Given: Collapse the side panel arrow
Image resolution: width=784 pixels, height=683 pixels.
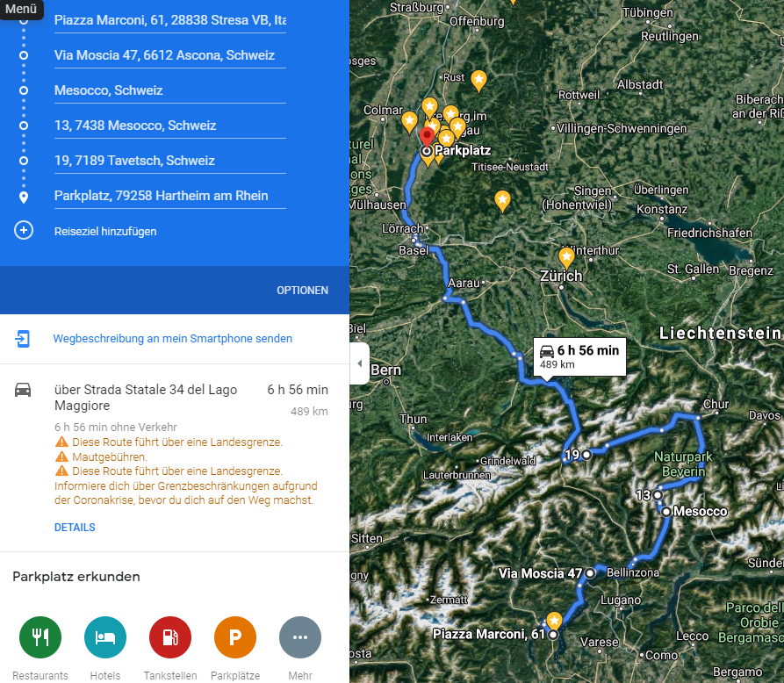Looking at the screenshot, I should 359,363.
